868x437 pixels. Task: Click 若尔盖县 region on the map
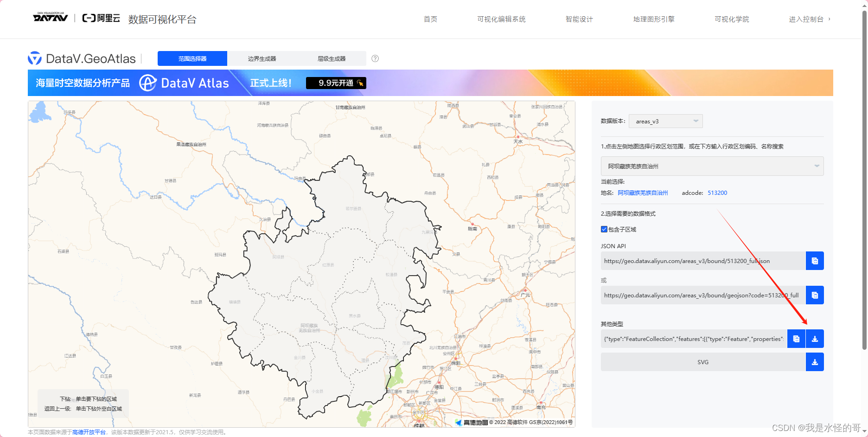tap(353, 209)
